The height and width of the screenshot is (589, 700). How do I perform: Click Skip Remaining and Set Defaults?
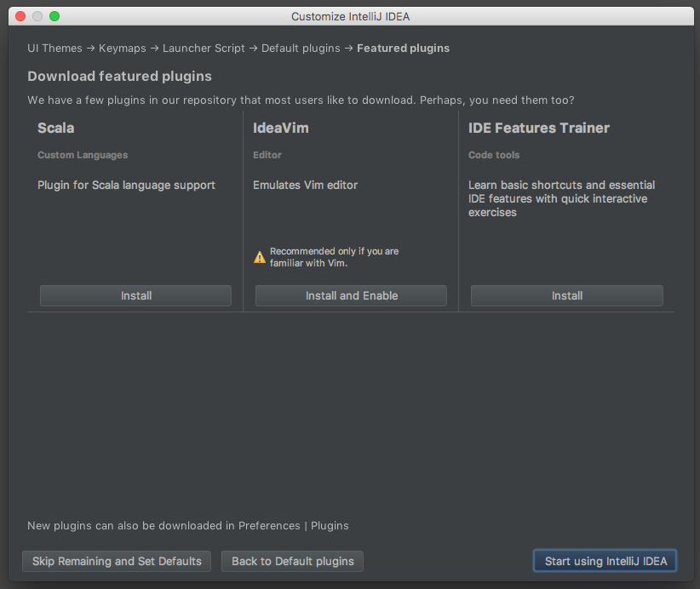(117, 561)
